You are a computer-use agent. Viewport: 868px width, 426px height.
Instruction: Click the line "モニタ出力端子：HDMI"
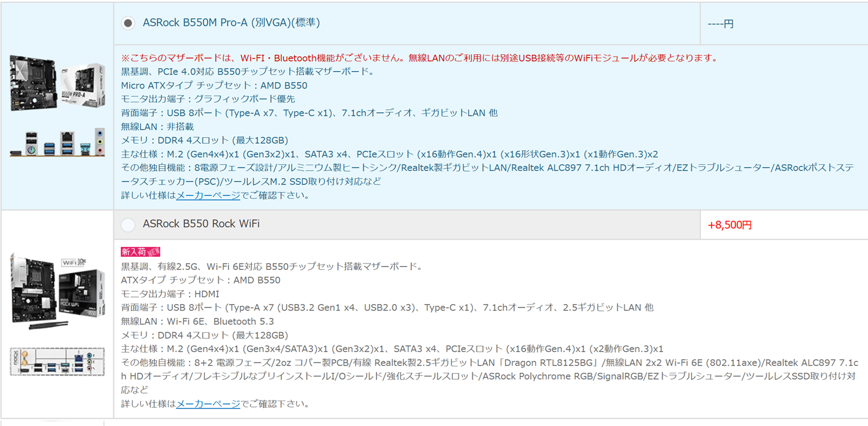(x=170, y=294)
